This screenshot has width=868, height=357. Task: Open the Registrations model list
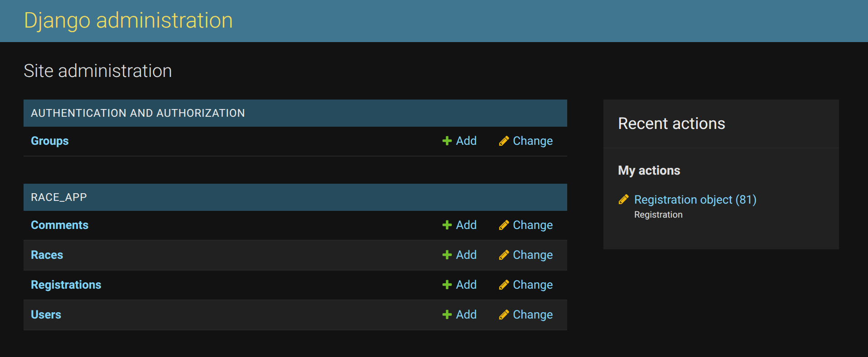(66, 285)
